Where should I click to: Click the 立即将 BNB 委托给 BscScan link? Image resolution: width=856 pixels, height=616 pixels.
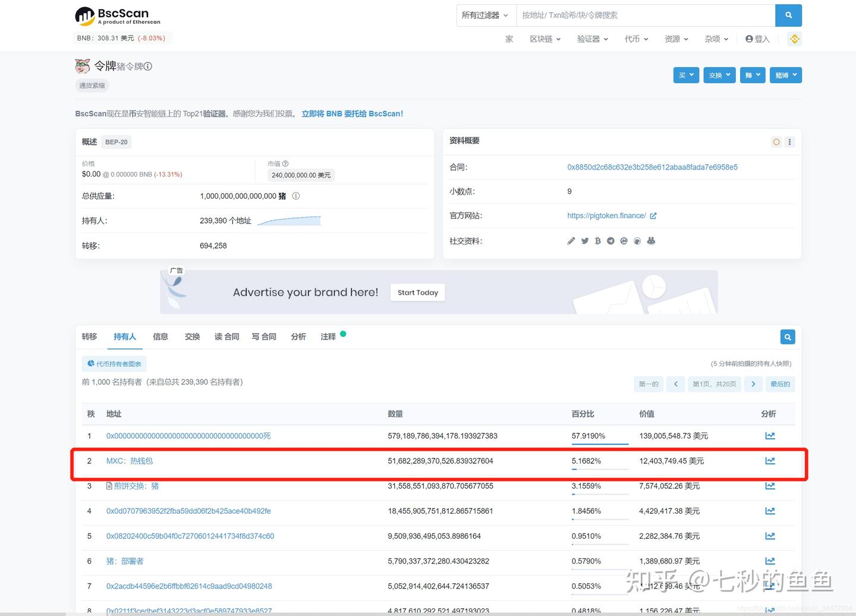coord(352,114)
